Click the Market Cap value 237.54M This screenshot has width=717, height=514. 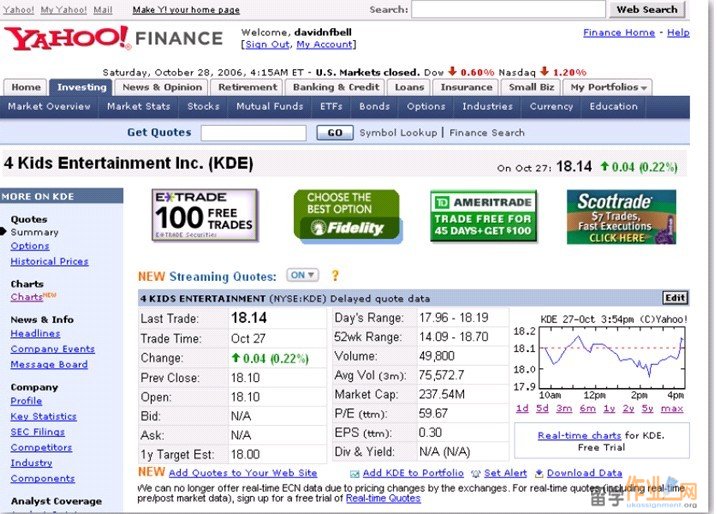[x=441, y=394]
